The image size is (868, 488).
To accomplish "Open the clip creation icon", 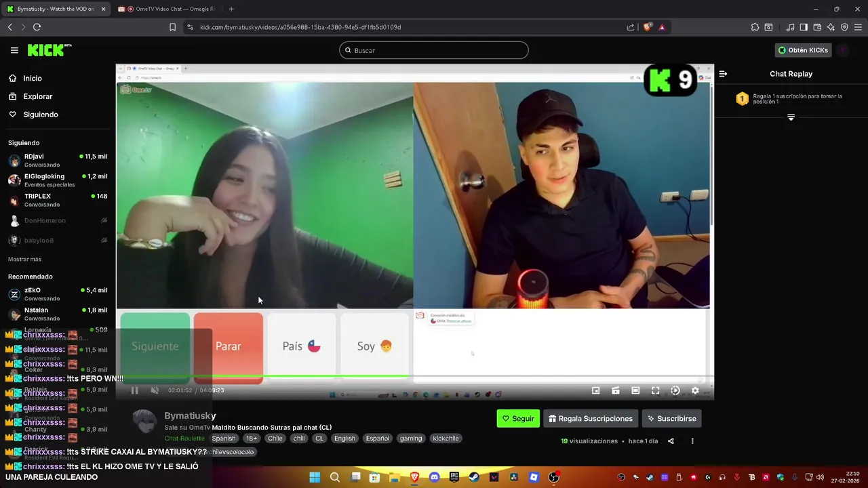I will pyautogui.click(x=616, y=390).
